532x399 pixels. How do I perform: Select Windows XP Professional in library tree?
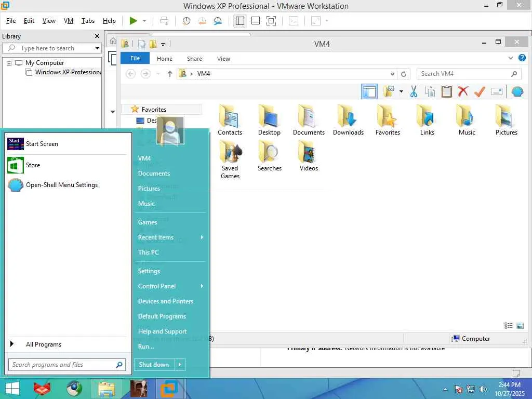(68, 72)
